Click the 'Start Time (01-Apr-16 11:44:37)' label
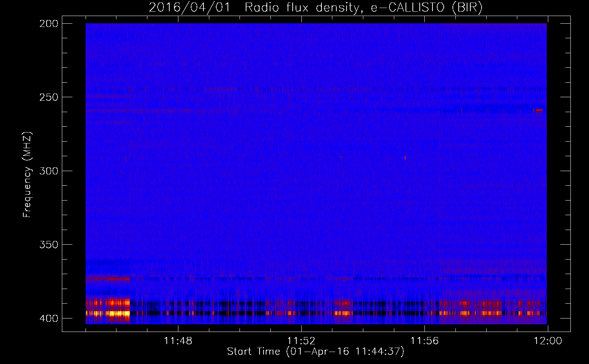 coord(316,352)
